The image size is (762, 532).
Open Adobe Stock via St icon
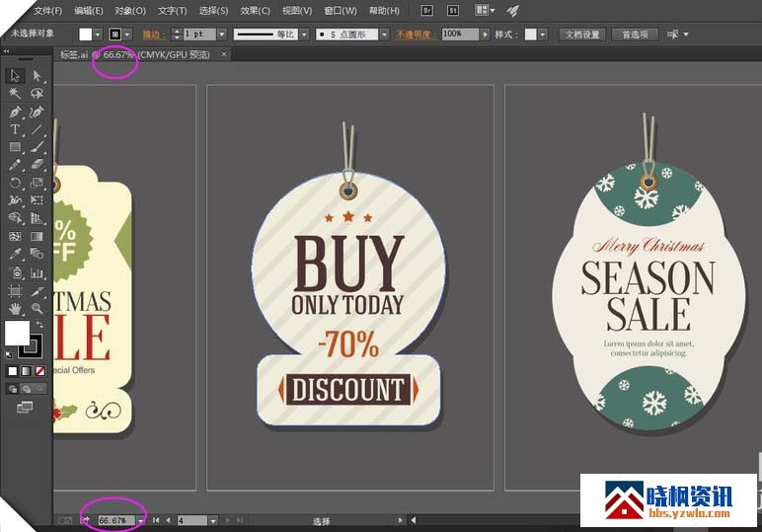452,10
